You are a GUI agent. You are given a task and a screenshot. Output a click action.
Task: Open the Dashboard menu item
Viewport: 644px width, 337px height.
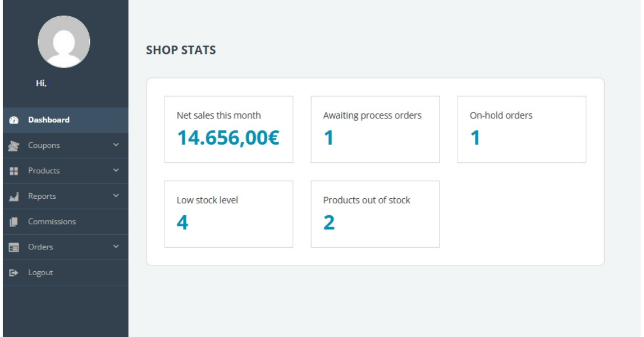point(49,120)
